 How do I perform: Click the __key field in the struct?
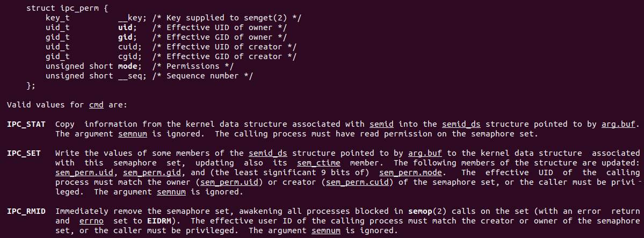click(x=129, y=18)
